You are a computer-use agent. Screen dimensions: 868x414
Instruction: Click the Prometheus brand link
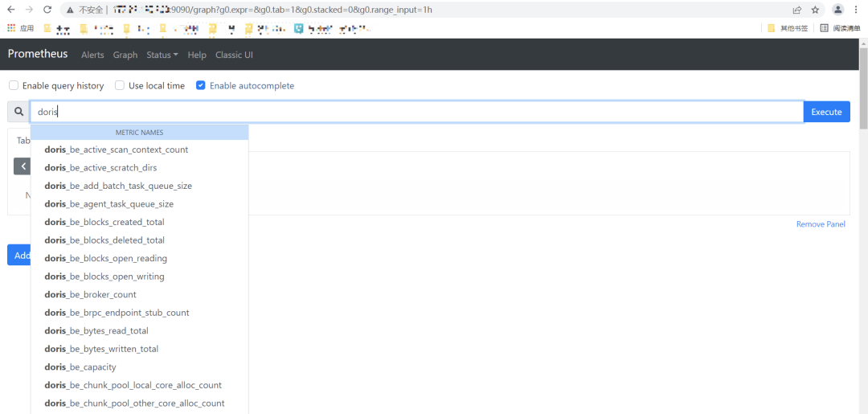coord(38,54)
